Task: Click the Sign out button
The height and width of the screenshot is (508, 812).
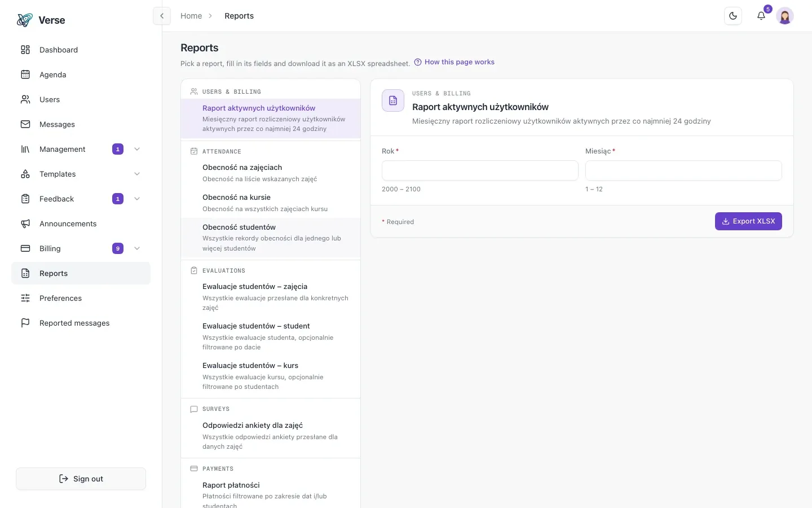Action: [x=81, y=479]
